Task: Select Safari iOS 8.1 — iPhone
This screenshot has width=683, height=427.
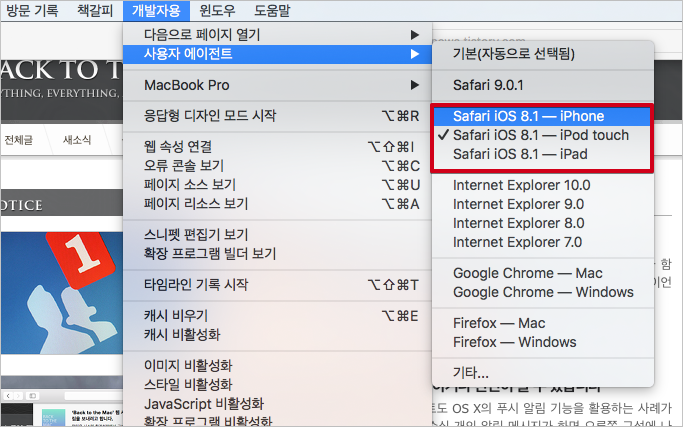Action: 543,116
